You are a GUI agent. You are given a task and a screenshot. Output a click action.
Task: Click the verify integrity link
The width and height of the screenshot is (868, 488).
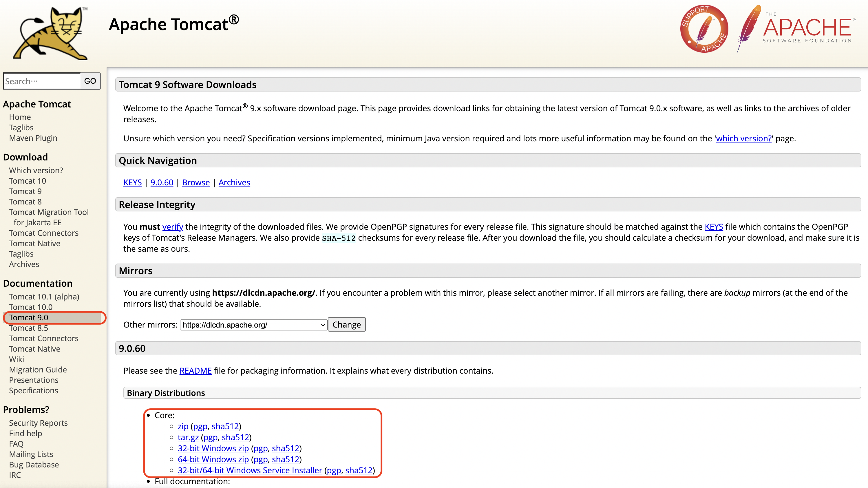[x=173, y=226]
